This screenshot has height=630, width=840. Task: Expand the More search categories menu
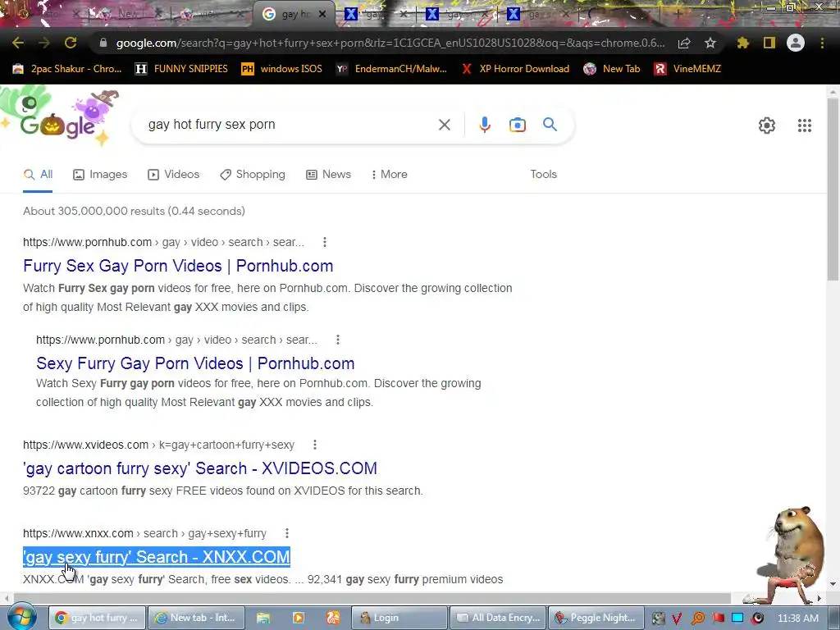tap(390, 175)
